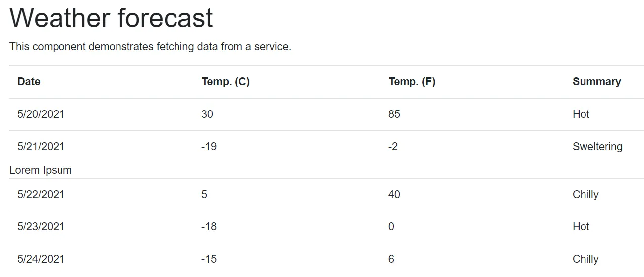Screen dimensions: 644x277
Task: Select the 5/24/2021 date cell
Action: tap(41, 259)
